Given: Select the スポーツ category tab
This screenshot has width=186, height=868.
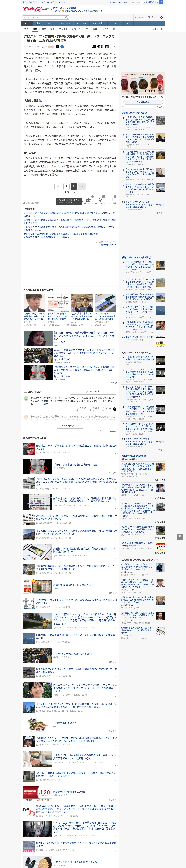Looking at the screenshot, I should (76, 29).
